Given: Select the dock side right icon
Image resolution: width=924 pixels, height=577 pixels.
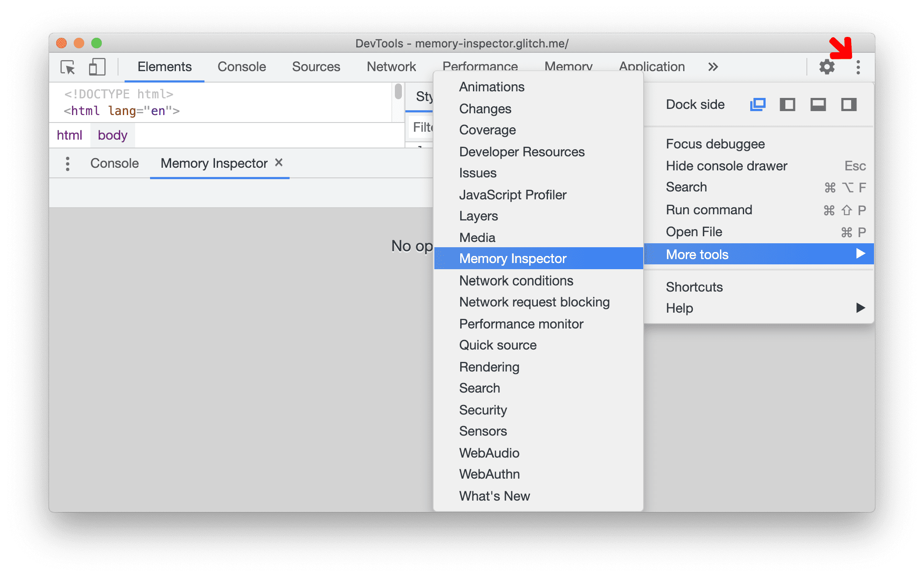Looking at the screenshot, I should click(849, 105).
